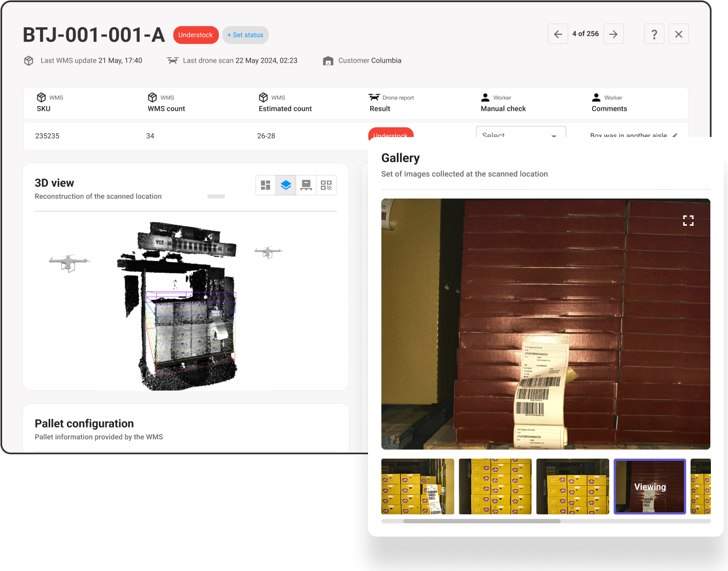
Task: Toggle the layers view mode
Action: (286, 185)
